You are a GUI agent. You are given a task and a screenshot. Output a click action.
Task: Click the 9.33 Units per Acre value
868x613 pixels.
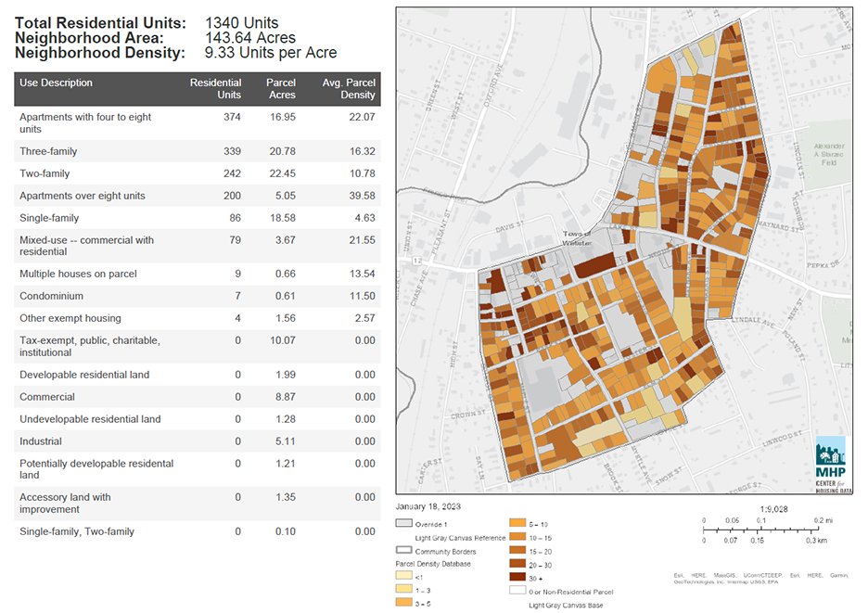click(271, 53)
